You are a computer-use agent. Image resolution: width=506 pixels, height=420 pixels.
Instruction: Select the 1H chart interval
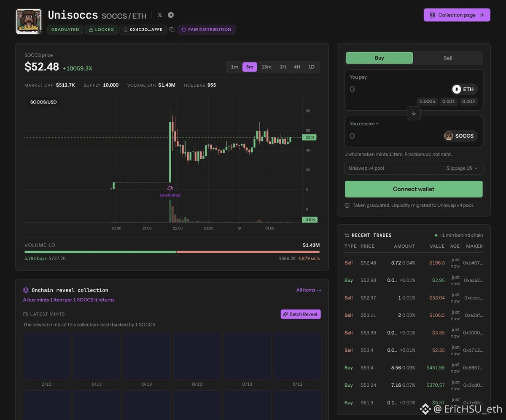[283, 67]
